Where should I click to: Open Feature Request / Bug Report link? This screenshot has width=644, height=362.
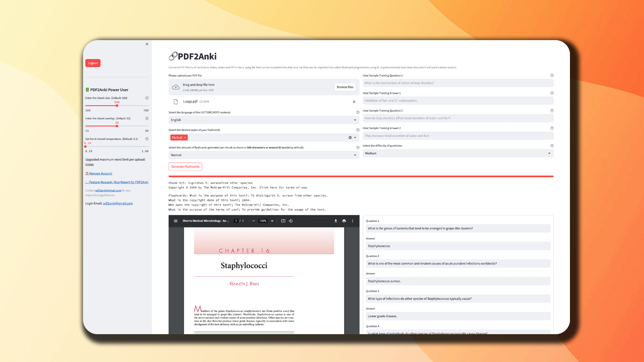click(117, 182)
